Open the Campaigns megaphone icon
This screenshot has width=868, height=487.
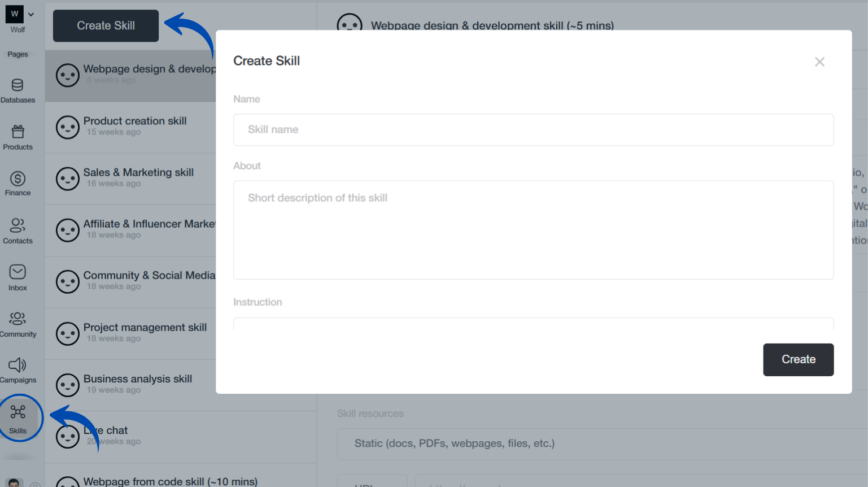coord(18,366)
